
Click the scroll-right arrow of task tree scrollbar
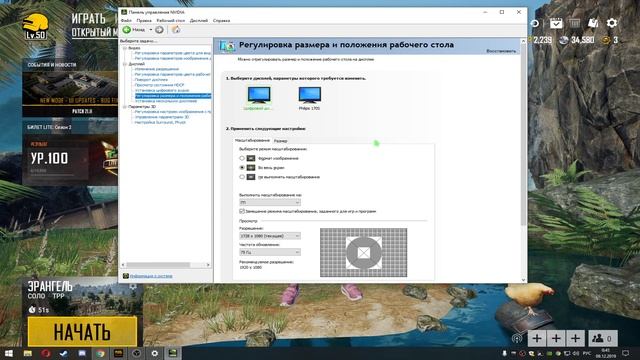[x=208, y=265]
